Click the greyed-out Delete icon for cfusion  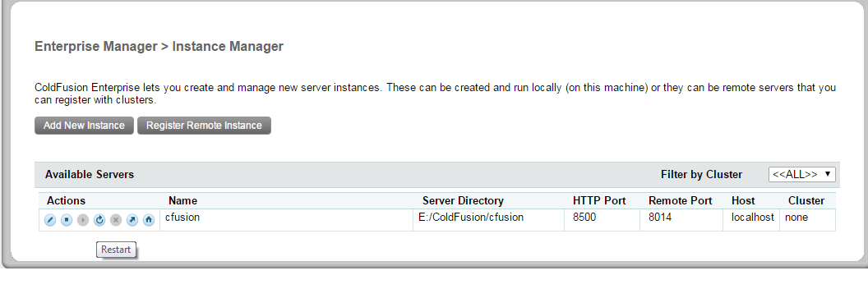pyautogui.click(x=116, y=220)
